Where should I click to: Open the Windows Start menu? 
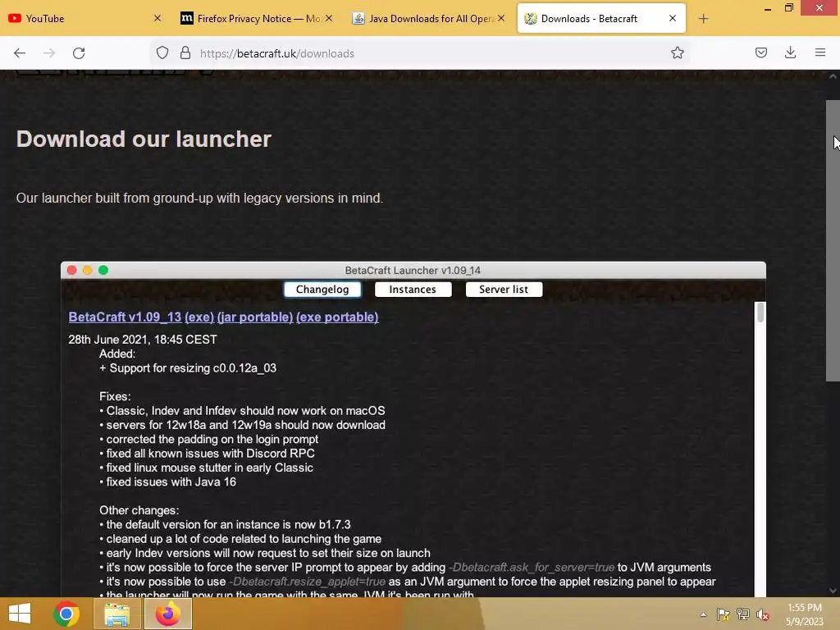point(20,614)
